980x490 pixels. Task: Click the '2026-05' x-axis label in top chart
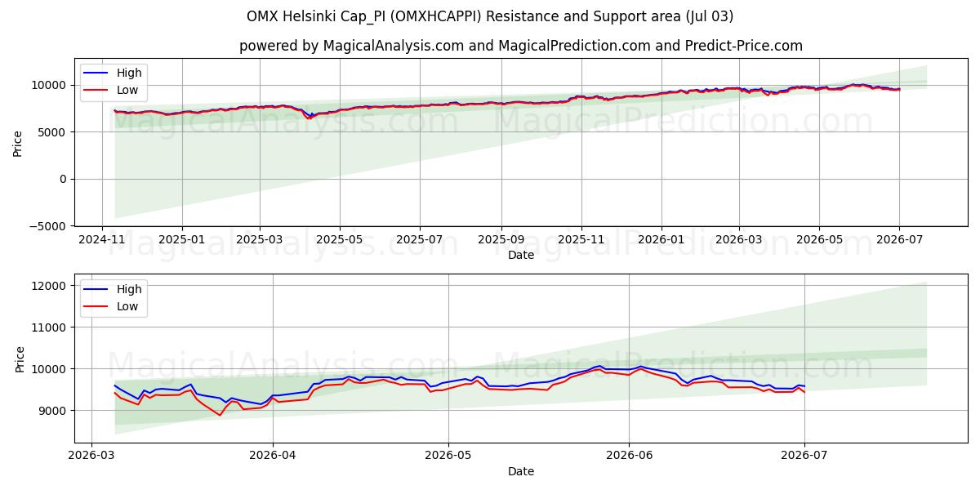coord(819,240)
